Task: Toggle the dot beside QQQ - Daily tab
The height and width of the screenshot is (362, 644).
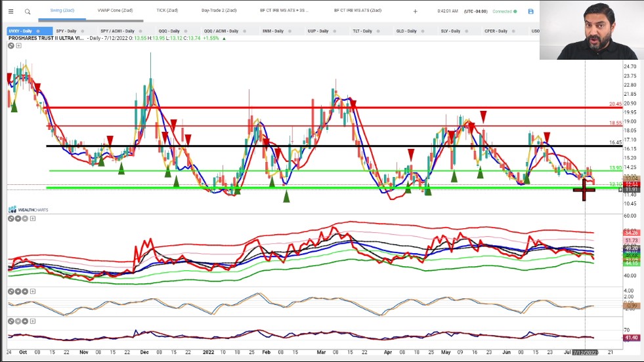Action: click(186, 31)
